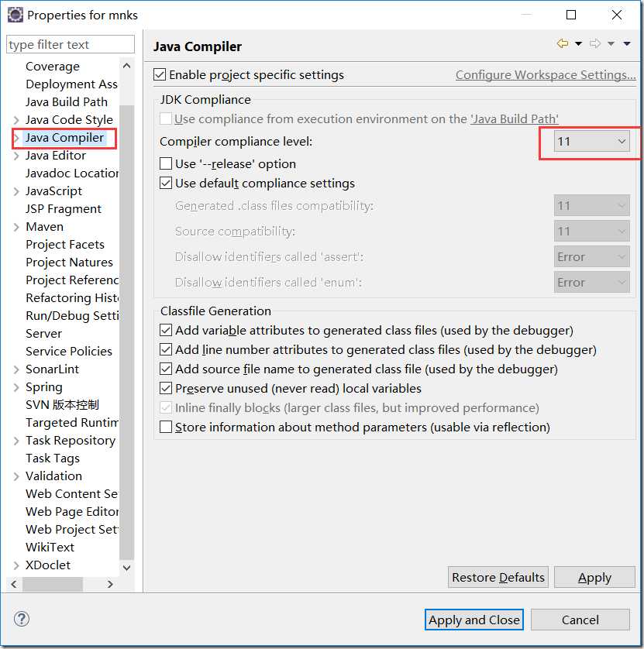
Task: Toggle Use compliance from execution environment checkbox
Action: click(166, 118)
